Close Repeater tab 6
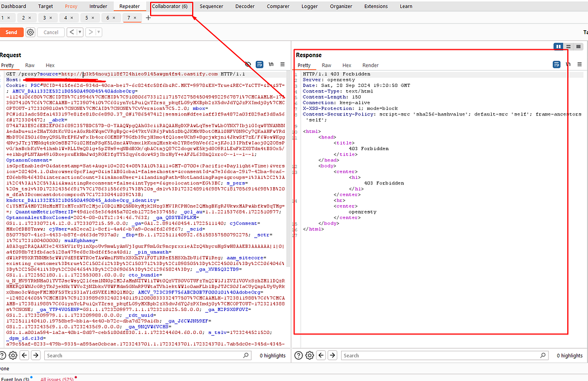This screenshot has width=588, height=381. pos(114,17)
